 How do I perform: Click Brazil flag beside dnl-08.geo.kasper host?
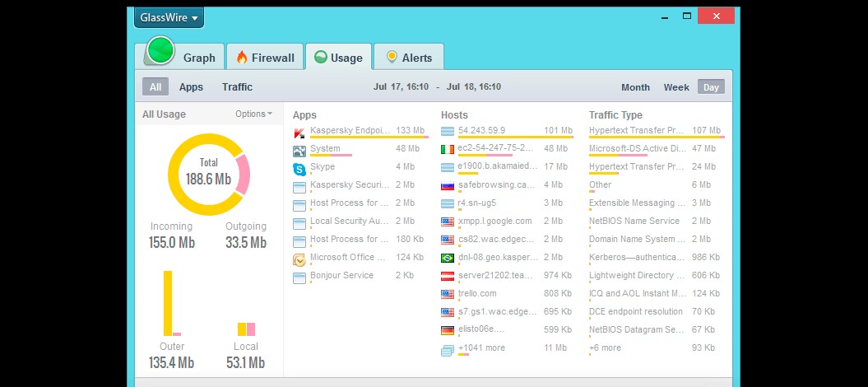coord(448,258)
